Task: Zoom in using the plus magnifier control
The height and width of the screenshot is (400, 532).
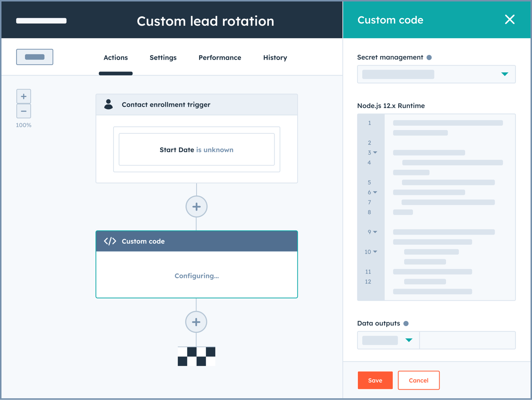Action: click(23, 96)
